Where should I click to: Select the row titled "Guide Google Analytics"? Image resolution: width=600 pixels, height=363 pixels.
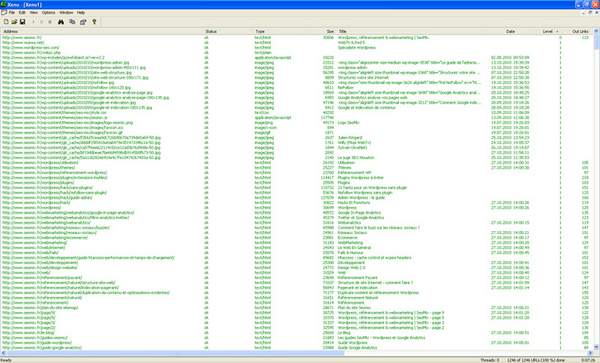coord(297,348)
